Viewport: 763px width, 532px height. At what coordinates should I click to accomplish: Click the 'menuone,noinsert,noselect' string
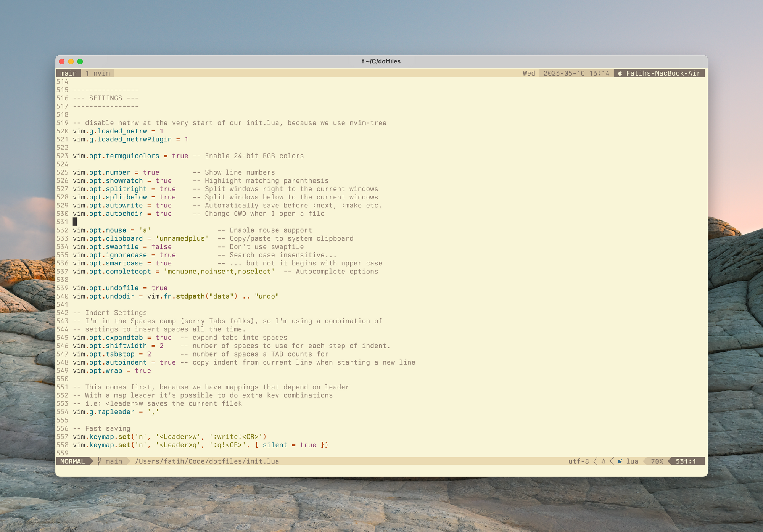pos(219,272)
